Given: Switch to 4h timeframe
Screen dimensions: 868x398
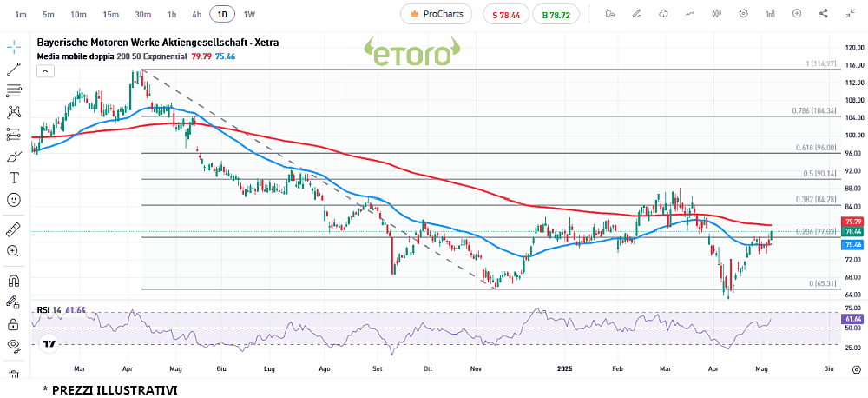Looking at the screenshot, I should point(196,15).
